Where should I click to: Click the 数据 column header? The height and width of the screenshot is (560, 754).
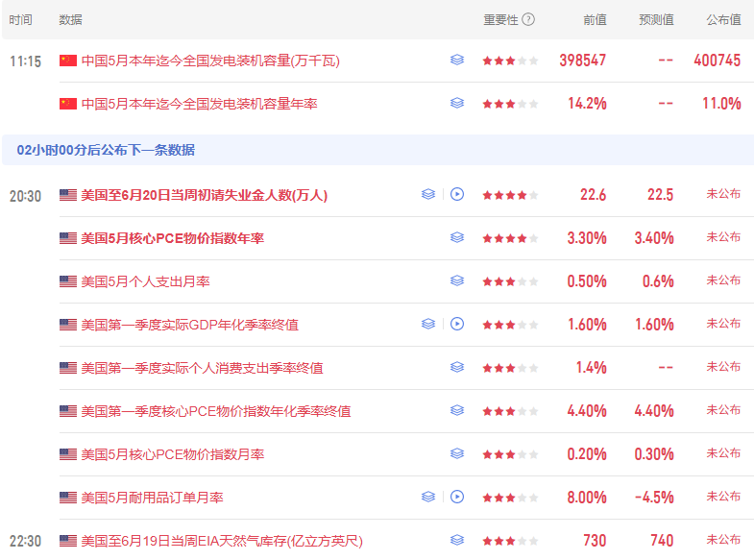click(x=71, y=20)
